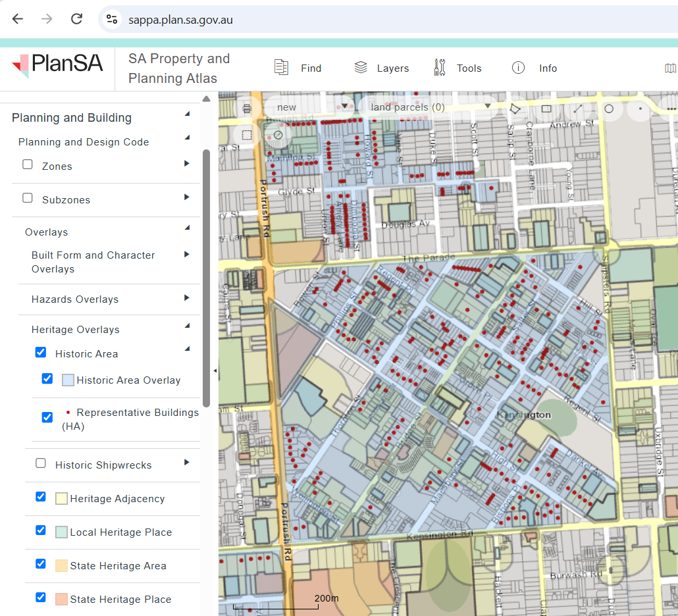Pick the circle selection tool
This screenshot has height=616, width=678.
[x=609, y=109]
